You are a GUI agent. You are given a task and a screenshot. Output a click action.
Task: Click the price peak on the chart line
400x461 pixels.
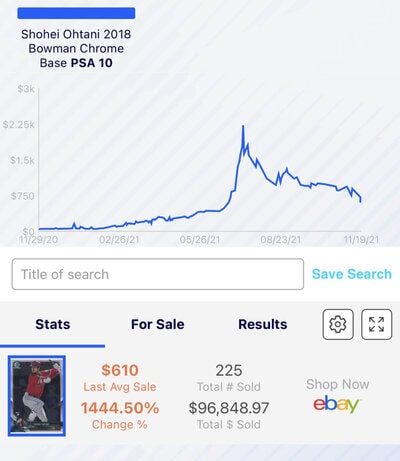pos(243,126)
